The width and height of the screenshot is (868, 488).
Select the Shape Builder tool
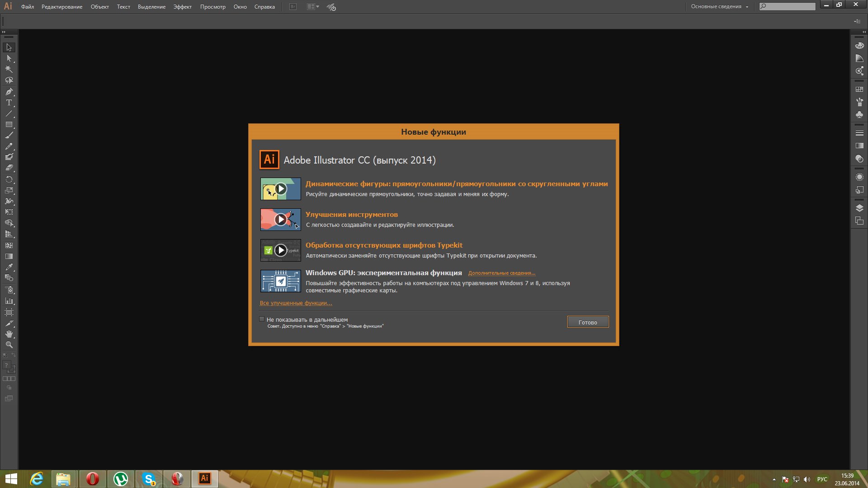click(9, 223)
